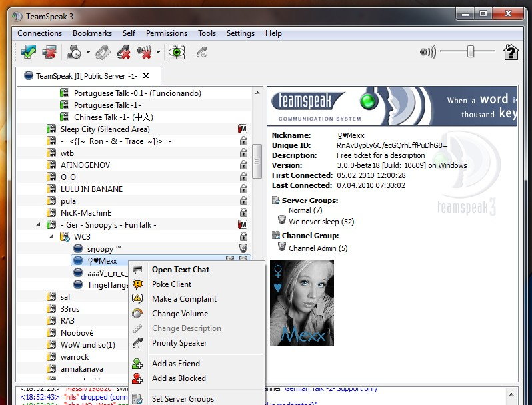Click the green eye subscribe-all-channels icon
Screen dimensions: 532x405
[176, 51]
